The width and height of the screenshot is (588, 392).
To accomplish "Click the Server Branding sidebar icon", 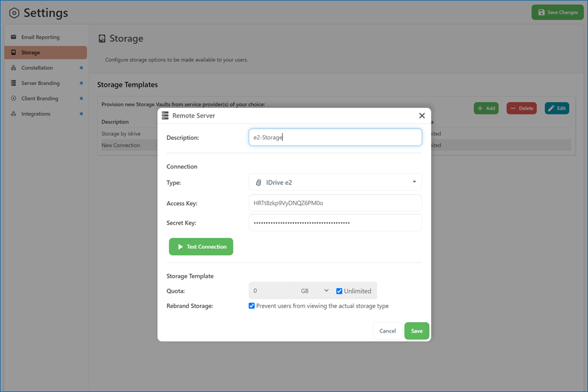I will coord(14,83).
